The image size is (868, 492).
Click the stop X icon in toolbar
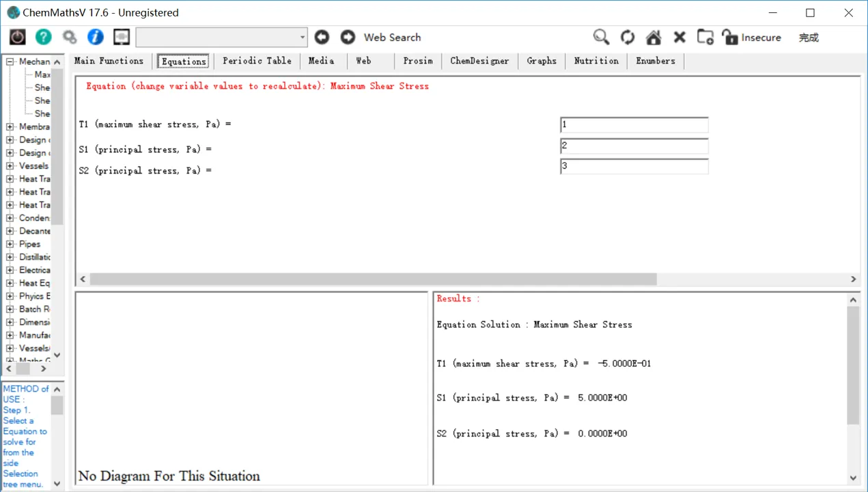680,37
